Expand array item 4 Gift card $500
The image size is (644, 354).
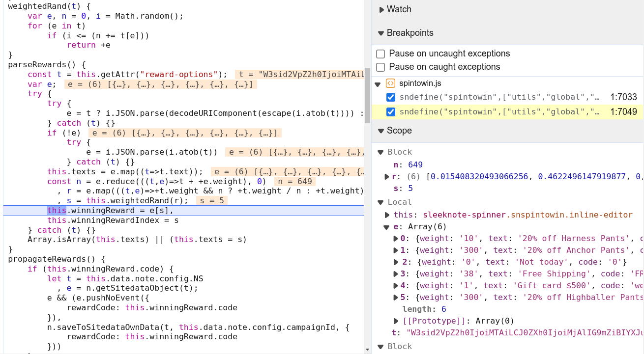pos(396,286)
